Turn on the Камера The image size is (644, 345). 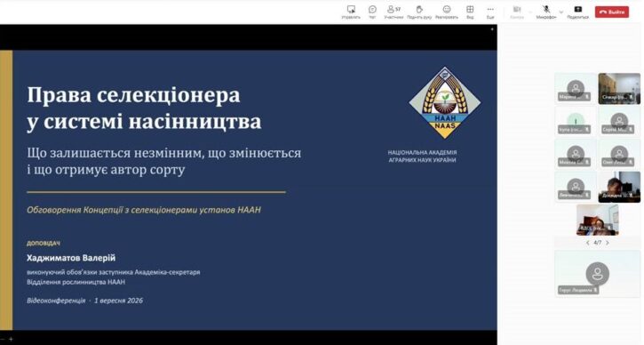pos(517,12)
